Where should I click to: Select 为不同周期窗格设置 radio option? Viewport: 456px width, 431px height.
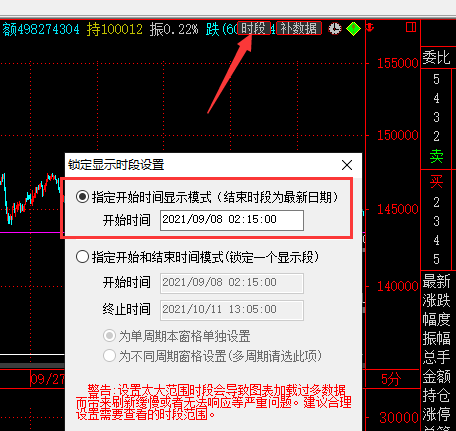tap(109, 356)
